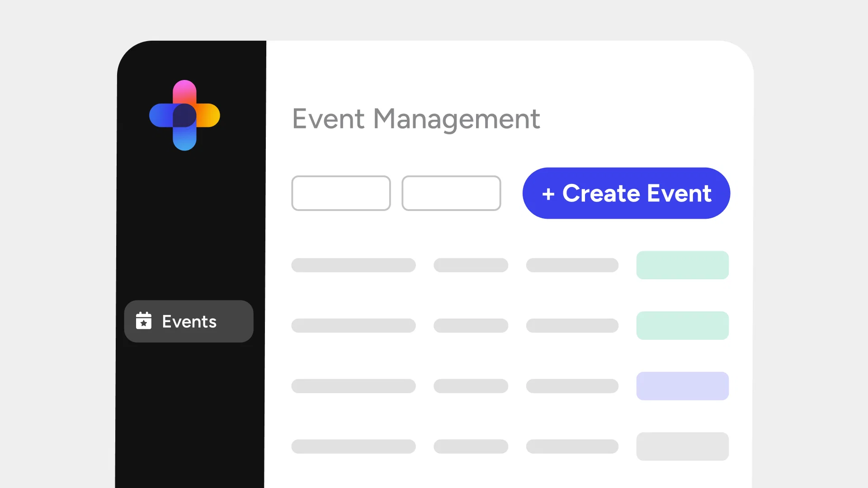Click the second empty filter box
The height and width of the screenshot is (488, 868).
pos(451,193)
